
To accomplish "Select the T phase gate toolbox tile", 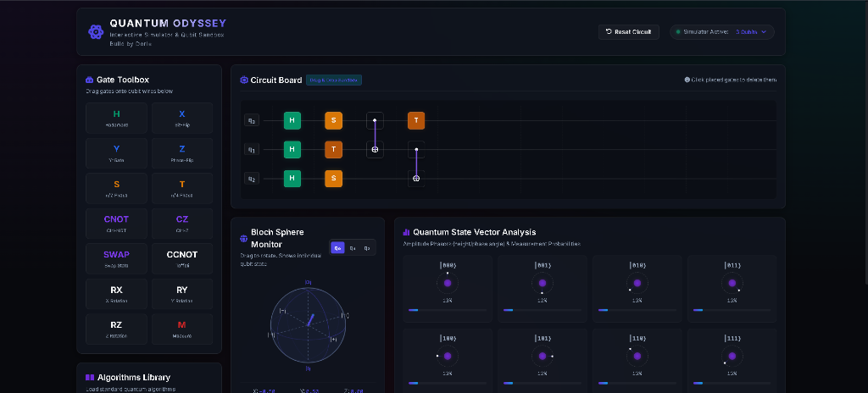I will coord(182,188).
